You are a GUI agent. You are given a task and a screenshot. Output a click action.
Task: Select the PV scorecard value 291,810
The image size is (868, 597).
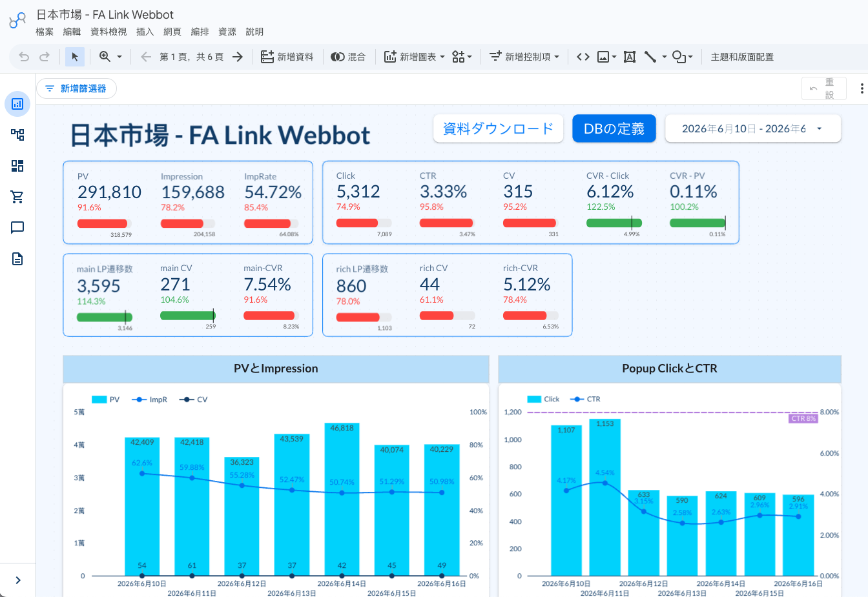(x=109, y=192)
